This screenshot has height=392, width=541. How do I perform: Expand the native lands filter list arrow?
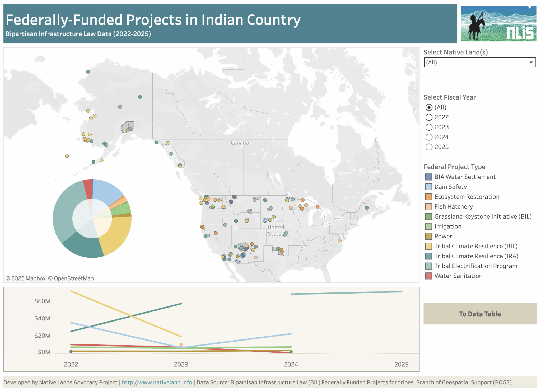[531, 63]
